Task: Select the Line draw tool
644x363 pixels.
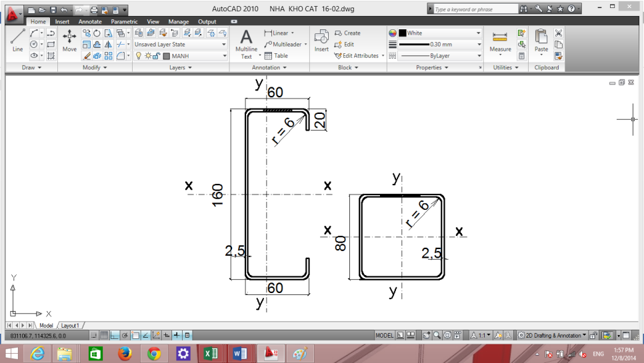Action: pos(17,40)
